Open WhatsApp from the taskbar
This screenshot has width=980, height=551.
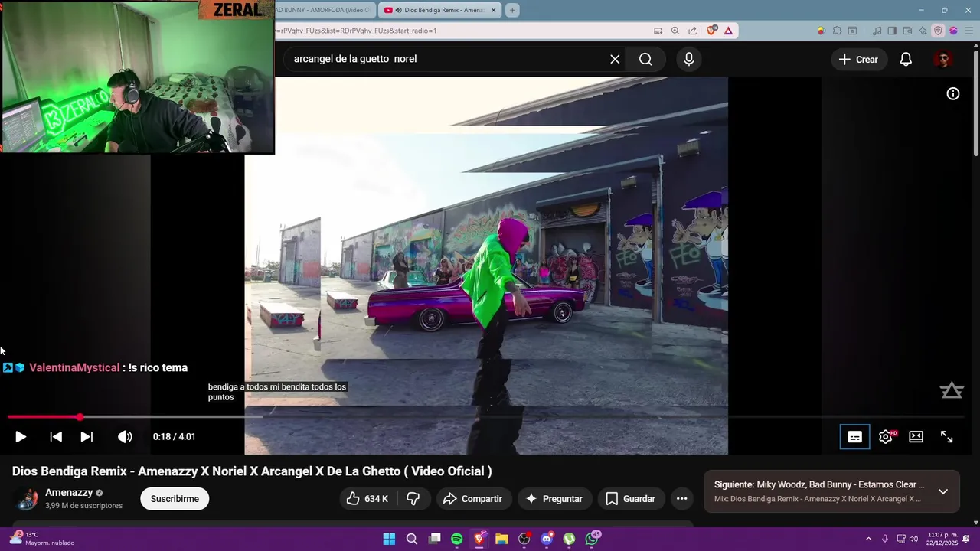(592, 539)
